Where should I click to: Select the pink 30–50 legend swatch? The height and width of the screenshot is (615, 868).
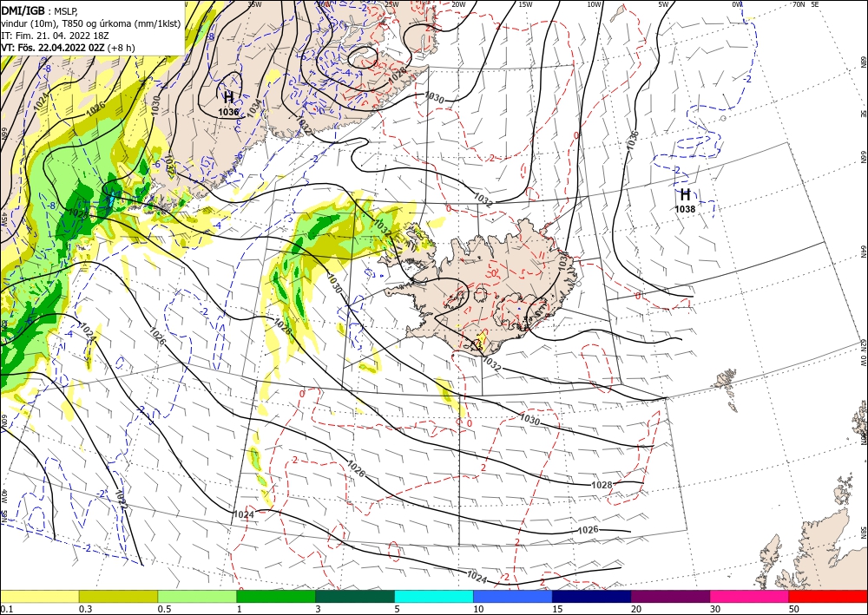click(750, 596)
